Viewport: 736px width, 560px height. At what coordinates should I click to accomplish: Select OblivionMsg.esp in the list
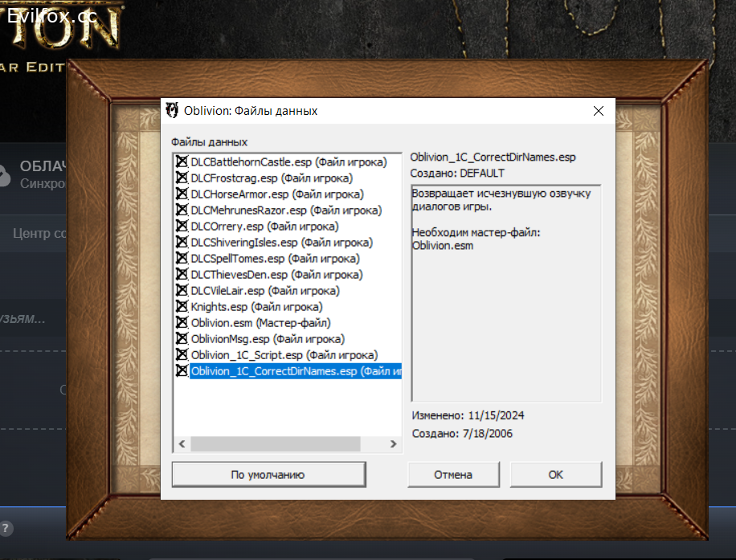coord(268,339)
